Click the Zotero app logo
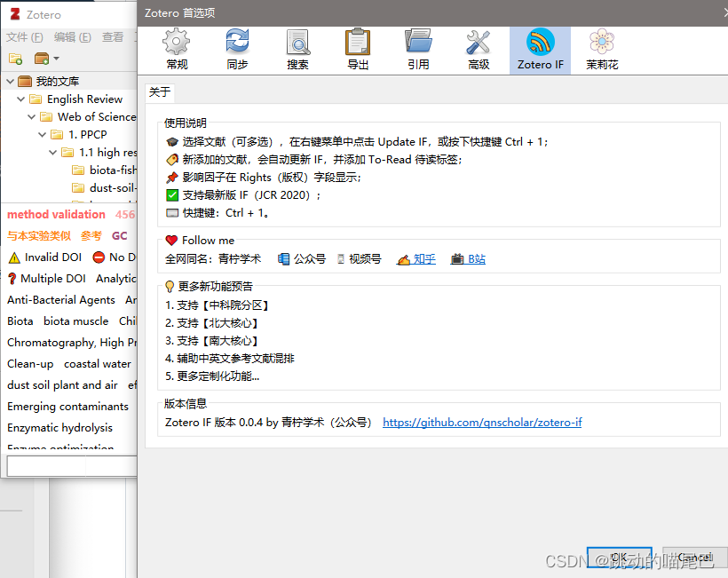This screenshot has width=728, height=578. [15, 14]
